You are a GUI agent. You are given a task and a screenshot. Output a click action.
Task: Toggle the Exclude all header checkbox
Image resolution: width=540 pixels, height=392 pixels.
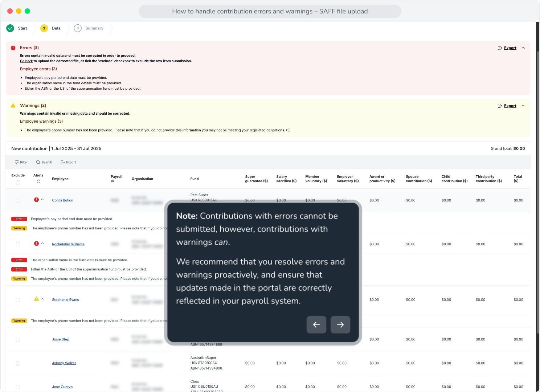click(x=18, y=183)
